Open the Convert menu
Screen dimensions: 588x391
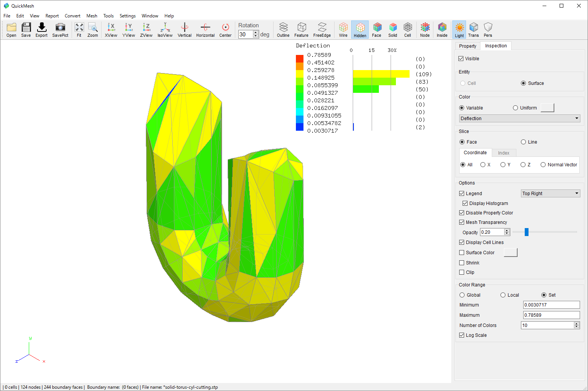(x=72, y=16)
